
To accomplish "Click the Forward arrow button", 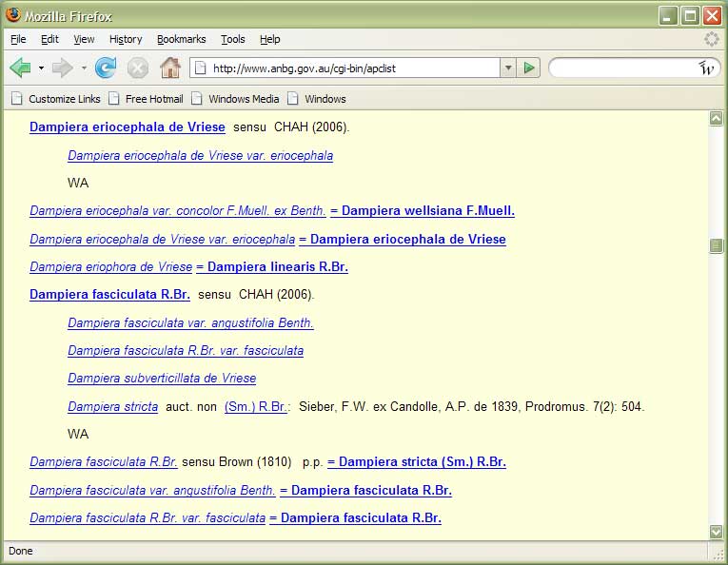I will 63,68.
